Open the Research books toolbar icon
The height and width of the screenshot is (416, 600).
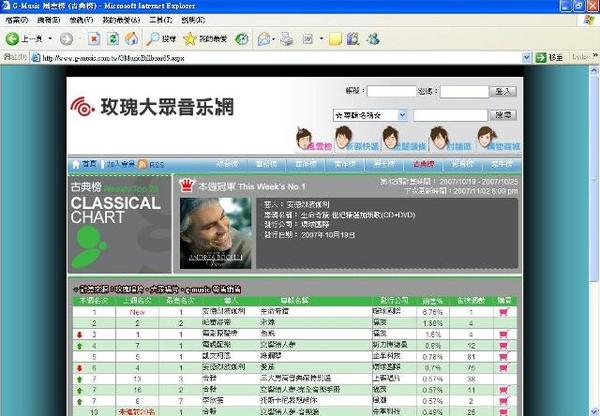click(x=353, y=39)
